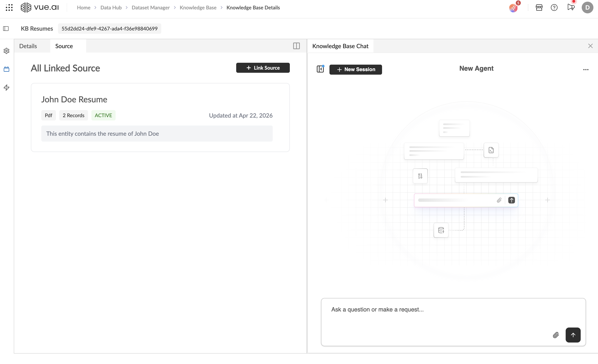This screenshot has height=364, width=598.
Task: Click the knowledge base ID chip
Action: (x=110, y=29)
